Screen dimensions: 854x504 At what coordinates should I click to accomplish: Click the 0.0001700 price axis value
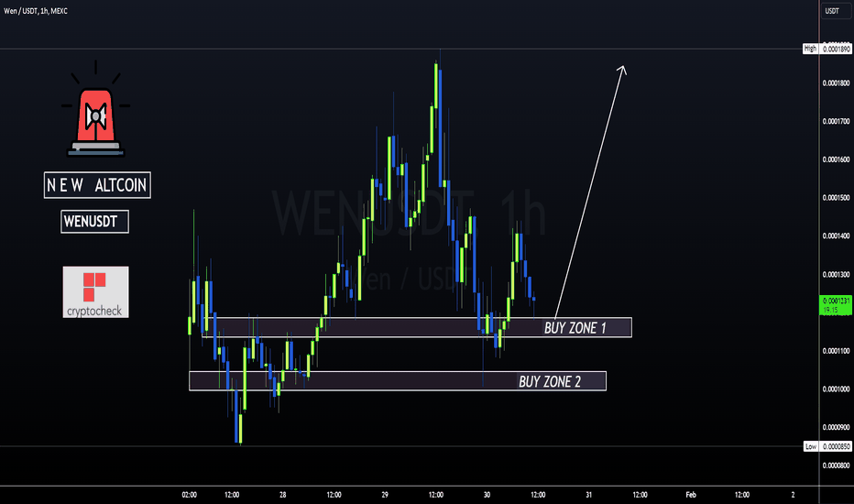[836, 122]
